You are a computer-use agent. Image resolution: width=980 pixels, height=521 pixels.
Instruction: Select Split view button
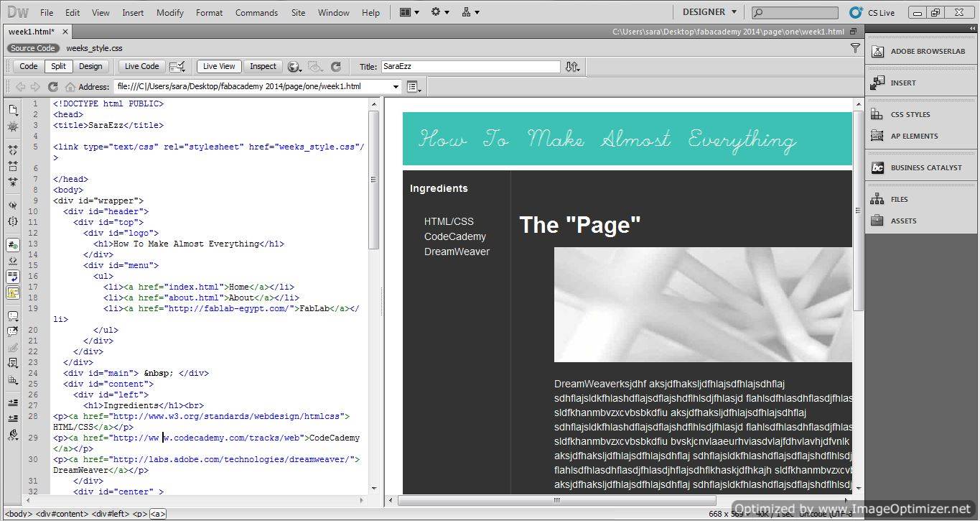(58, 66)
